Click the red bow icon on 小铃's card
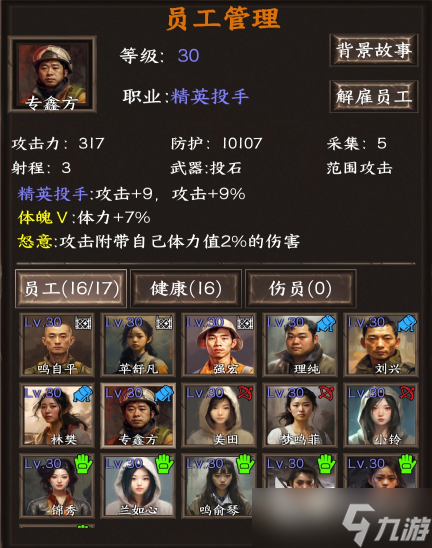The height and width of the screenshot is (548, 432). (x=407, y=394)
